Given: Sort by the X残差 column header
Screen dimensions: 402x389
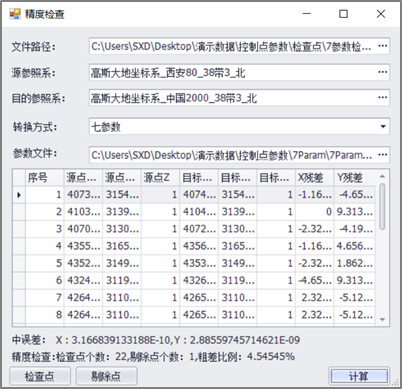Looking at the screenshot, I should coord(314,178).
